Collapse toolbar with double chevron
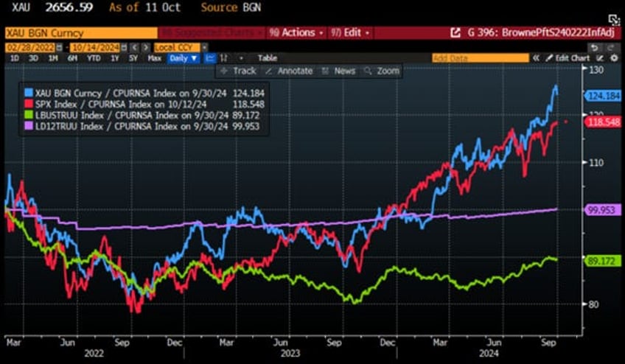This screenshot has width=625, height=364. (x=536, y=58)
